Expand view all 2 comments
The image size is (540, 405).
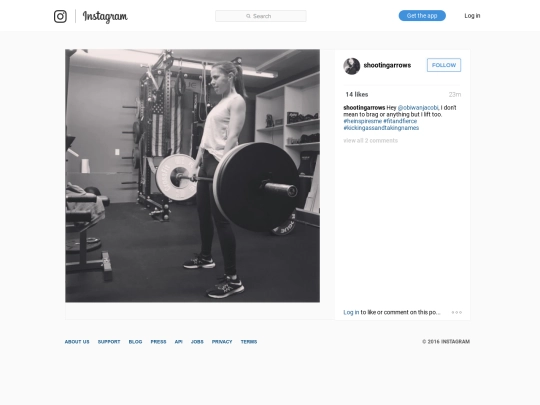371,141
